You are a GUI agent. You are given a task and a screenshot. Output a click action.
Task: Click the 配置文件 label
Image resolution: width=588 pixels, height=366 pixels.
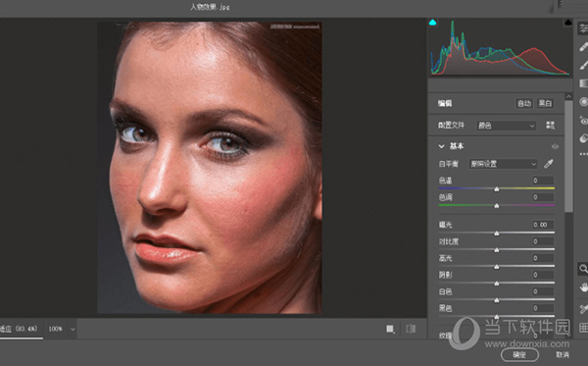(451, 126)
